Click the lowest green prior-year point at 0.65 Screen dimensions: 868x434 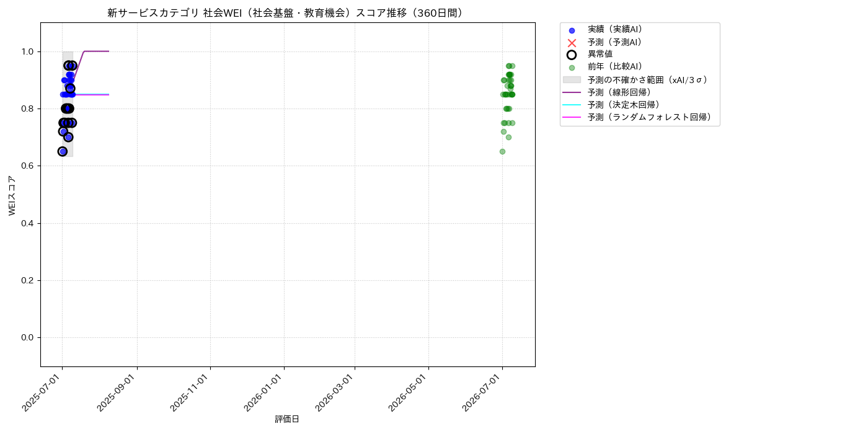coord(502,151)
